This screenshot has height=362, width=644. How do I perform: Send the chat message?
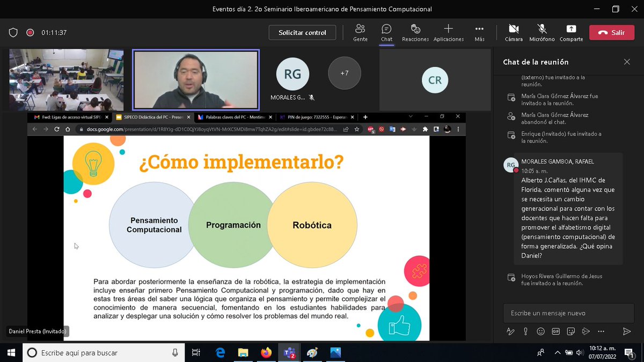[626, 331]
